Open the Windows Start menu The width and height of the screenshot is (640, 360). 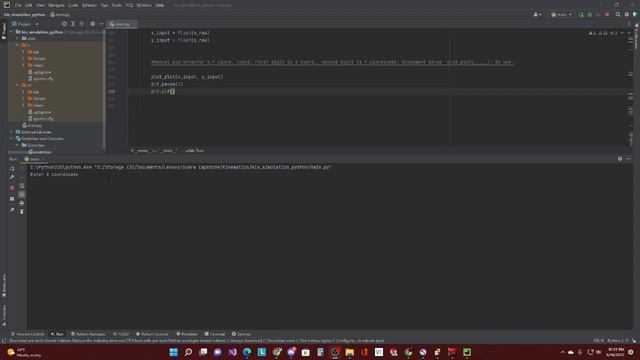click(173, 352)
